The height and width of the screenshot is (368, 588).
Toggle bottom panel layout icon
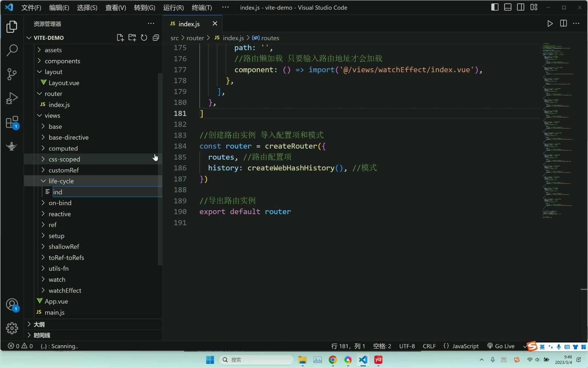[508, 7]
